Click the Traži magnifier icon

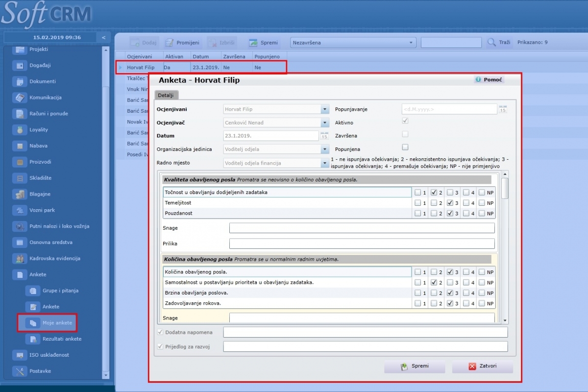491,43
